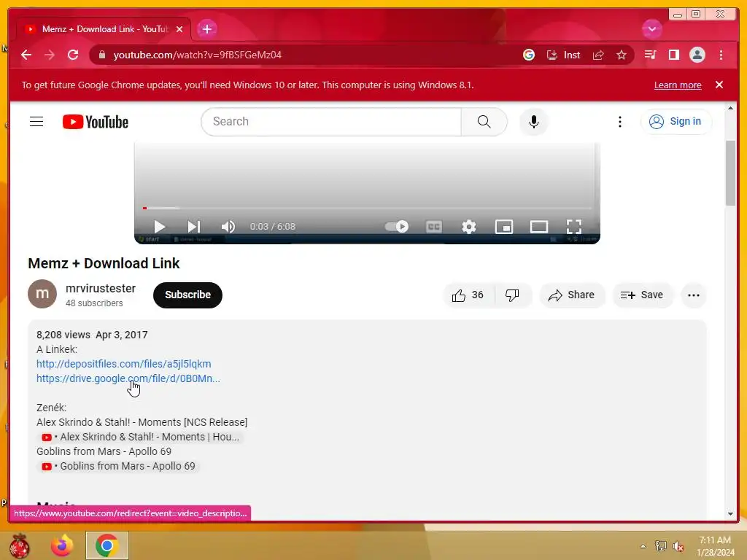This screenshot has width=747, height=560.
Task: Show hidden system tray icons
Action: [643, 546]
